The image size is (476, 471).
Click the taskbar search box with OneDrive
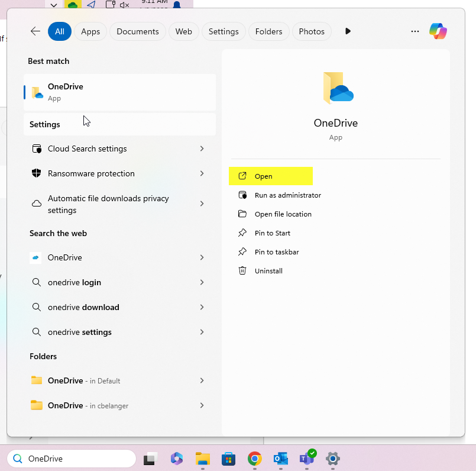point(72,459)
